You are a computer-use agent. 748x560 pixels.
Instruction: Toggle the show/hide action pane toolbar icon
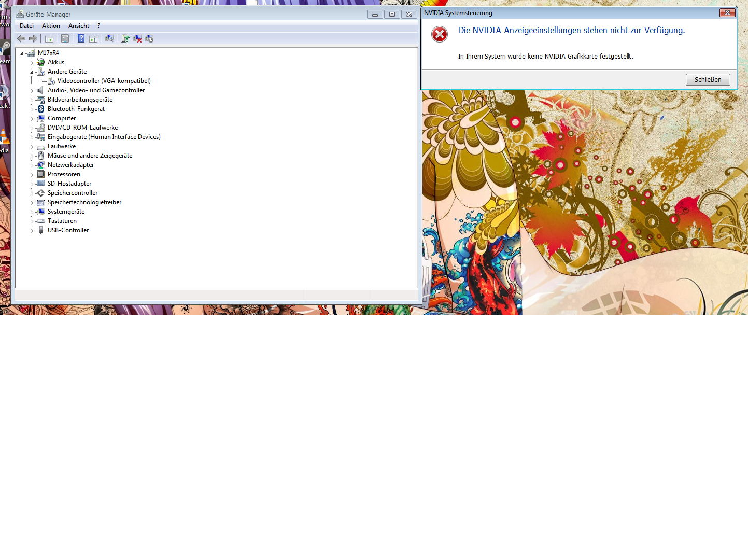93,38
